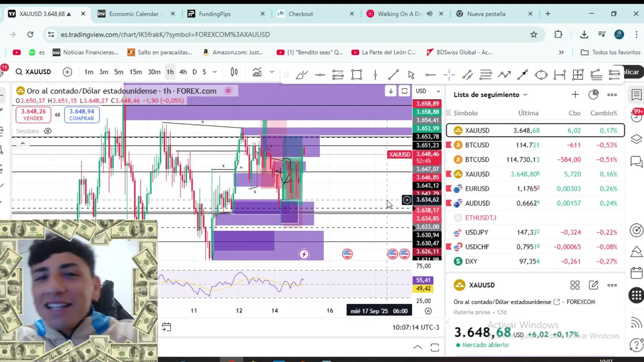
Task: Open watchlist advanced view pie icon
Action: coord(594,95)
